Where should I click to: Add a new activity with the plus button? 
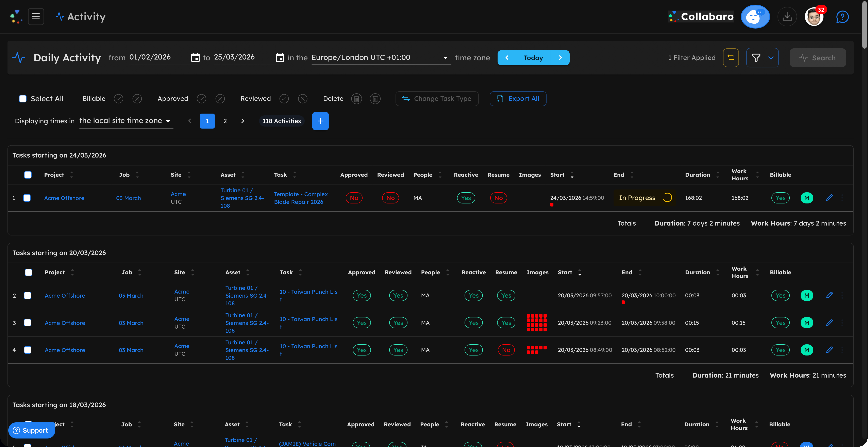pyautogui.click(x=320, y=121)
